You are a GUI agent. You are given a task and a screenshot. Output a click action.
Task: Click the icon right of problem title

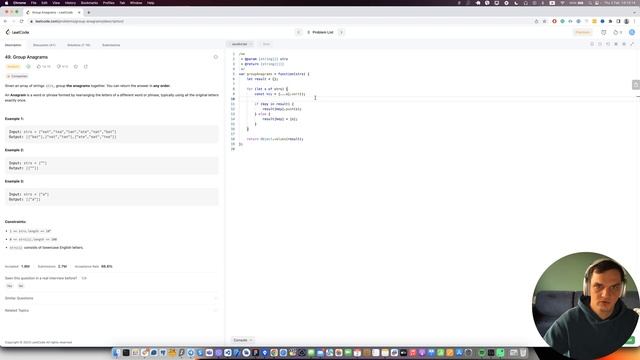216,57
